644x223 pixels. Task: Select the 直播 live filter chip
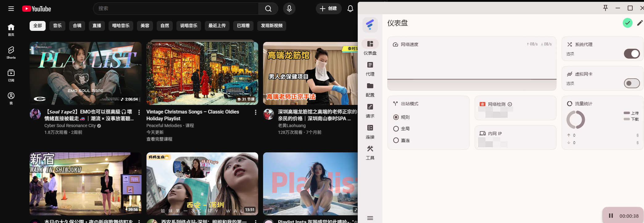(97, 26)
